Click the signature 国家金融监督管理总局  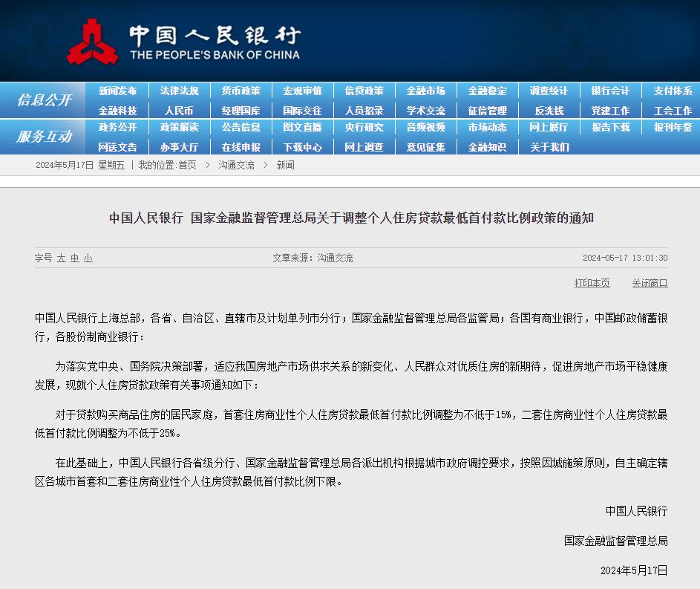pyautogui.click(x=616, y=541)
